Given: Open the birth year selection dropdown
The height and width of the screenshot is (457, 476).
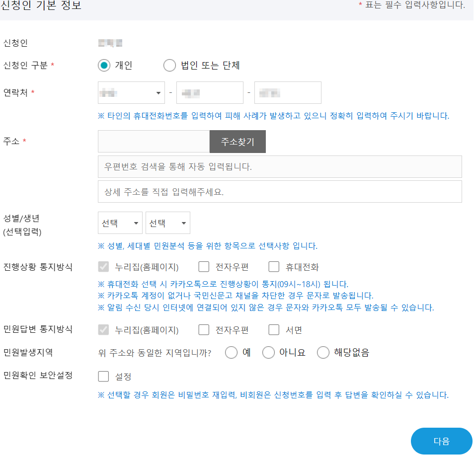Looking at the screenshot, I should click(167, 223).
